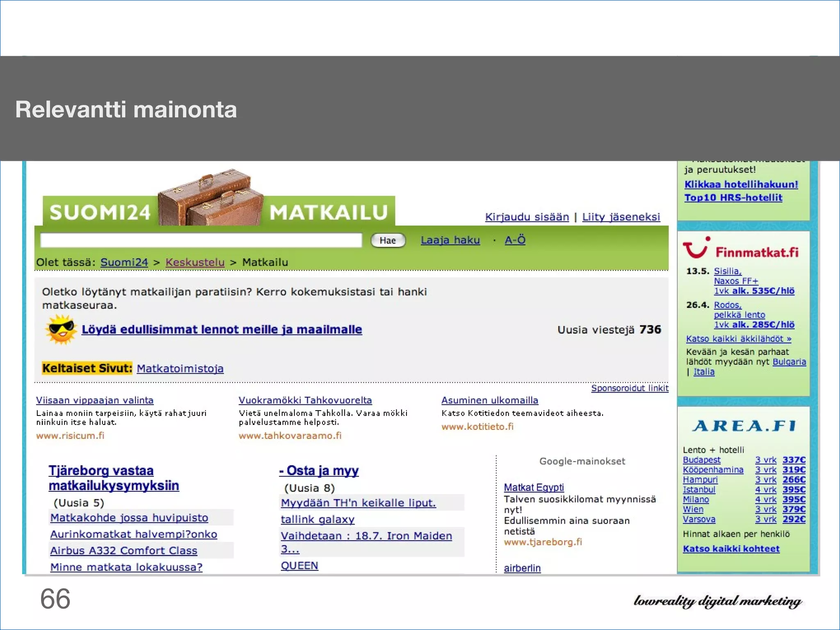Image resolution: width=840 pixels, height=630 pixels.
Task: Click the suitcase image in the header
Action: click(211, 197)
